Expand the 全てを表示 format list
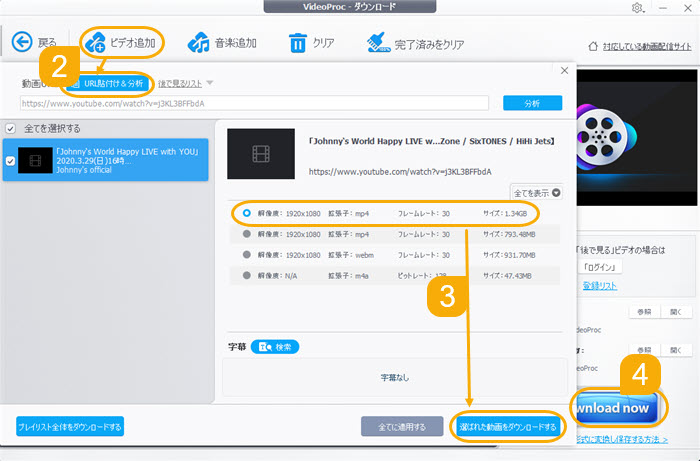 [537, 193]
